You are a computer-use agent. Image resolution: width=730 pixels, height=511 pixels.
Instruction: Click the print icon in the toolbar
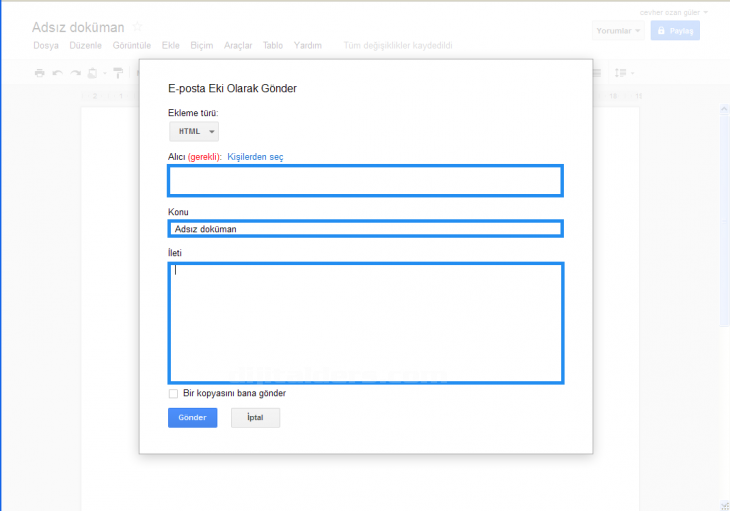pyautogui.click(x=40, y=73)
